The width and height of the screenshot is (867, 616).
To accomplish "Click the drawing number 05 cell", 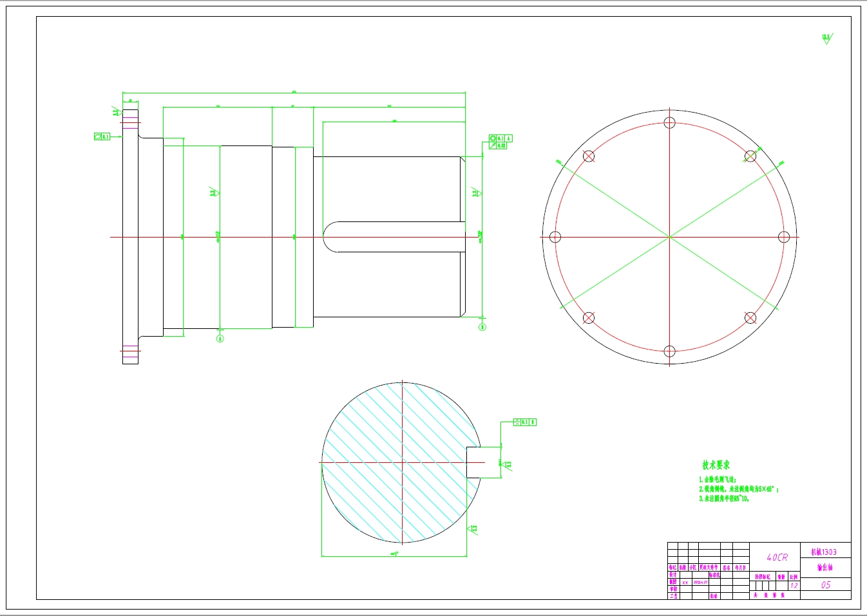I will 825,586.
